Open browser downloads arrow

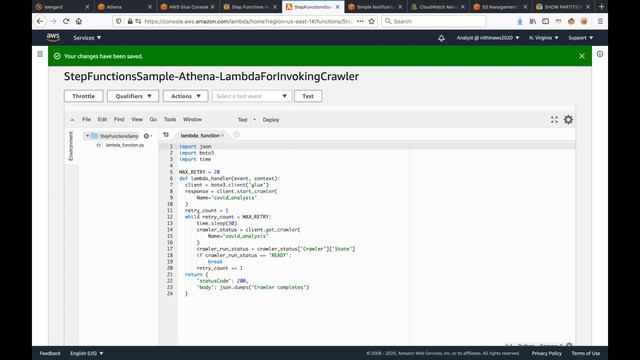(x=520, y=21)
